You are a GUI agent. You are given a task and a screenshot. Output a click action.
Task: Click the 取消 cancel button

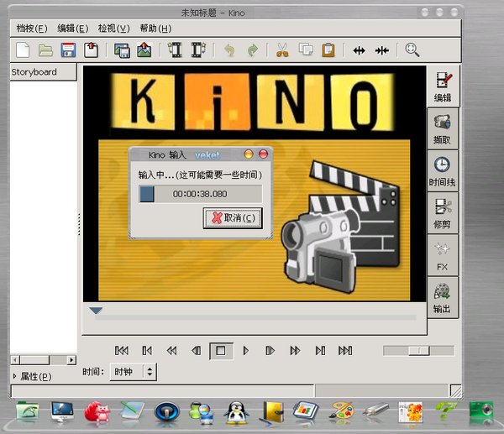pyautogui.click(x=233, y=217)
